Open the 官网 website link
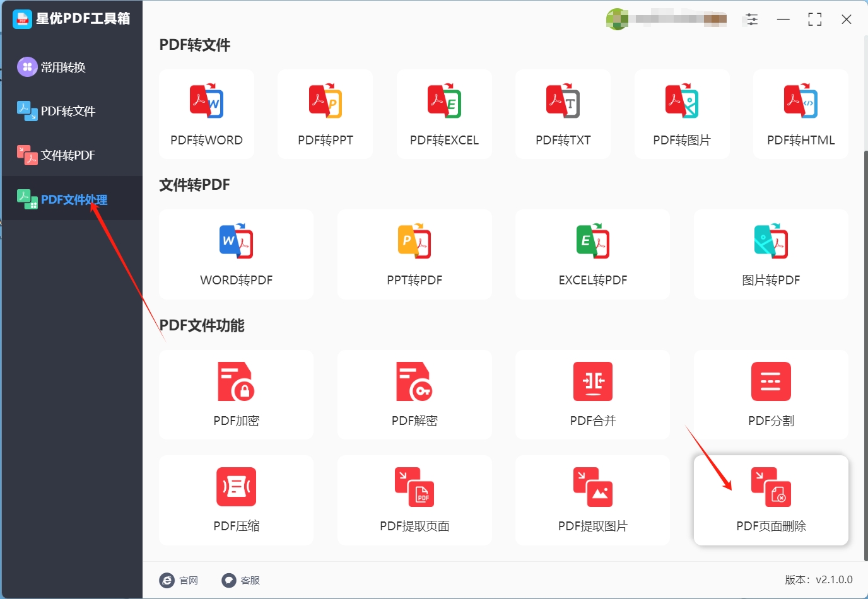 [x=189, y=580]
